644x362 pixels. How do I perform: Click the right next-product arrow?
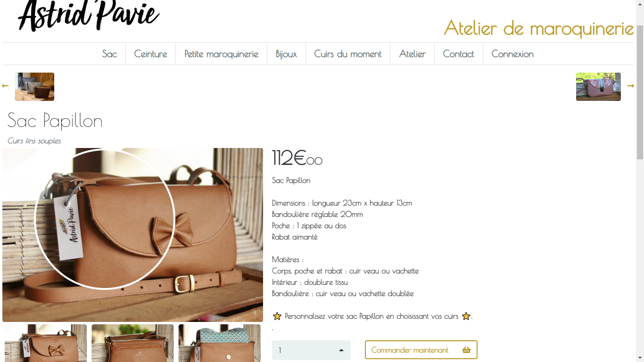[x=631, y=86]
